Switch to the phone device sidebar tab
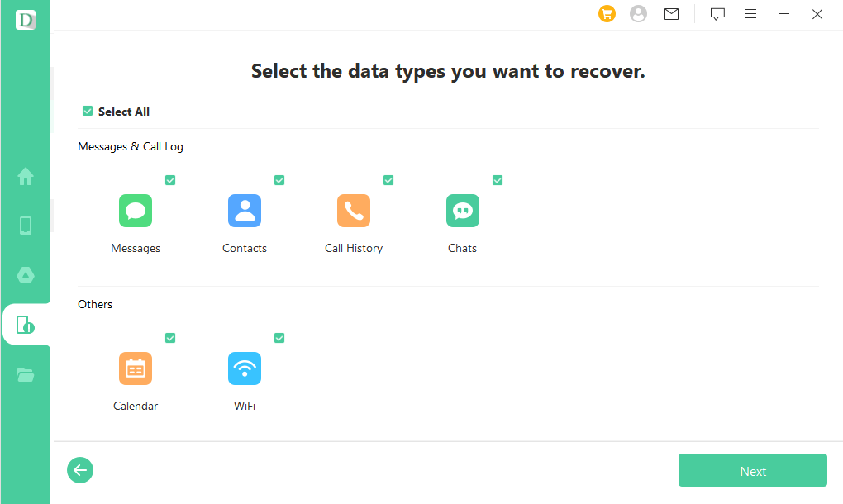Viewport: 843px width, 504px height. pyautogui.click(x=26, y=226)
